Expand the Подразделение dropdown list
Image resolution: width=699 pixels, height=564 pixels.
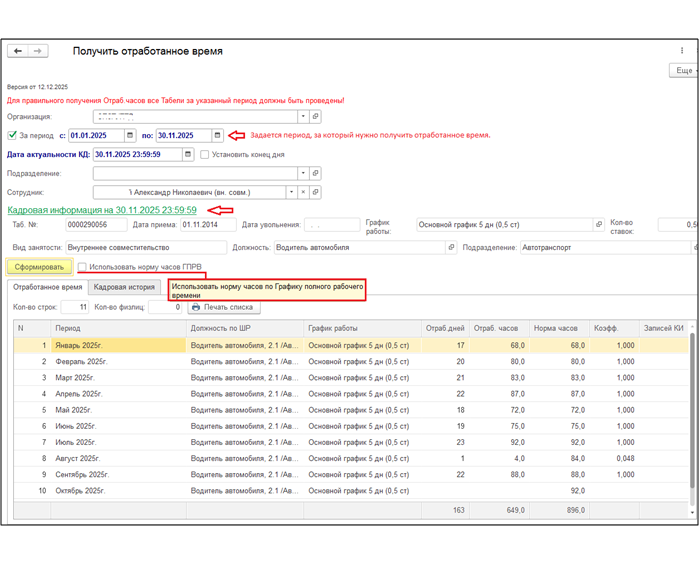tap(303, 173)
